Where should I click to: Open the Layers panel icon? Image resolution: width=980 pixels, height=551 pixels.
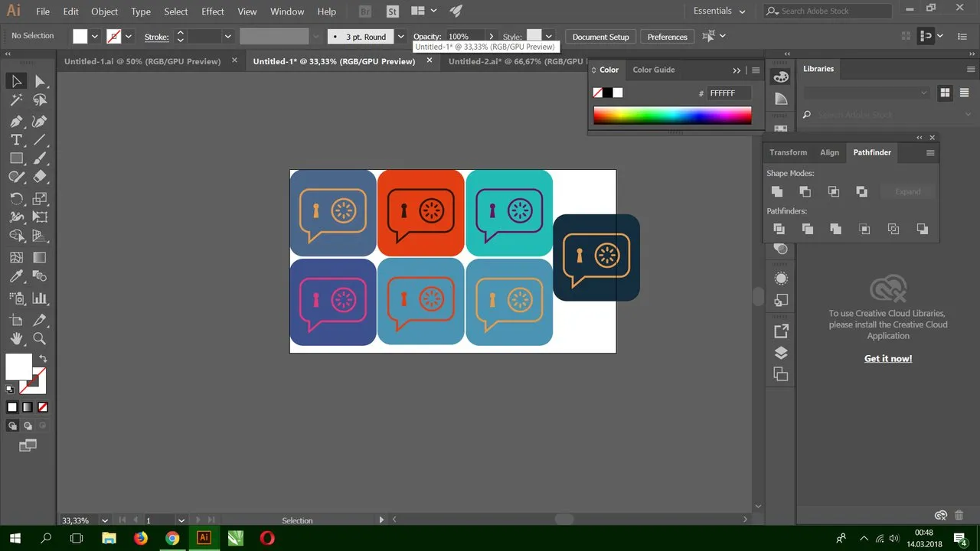[x=781, y=353]
